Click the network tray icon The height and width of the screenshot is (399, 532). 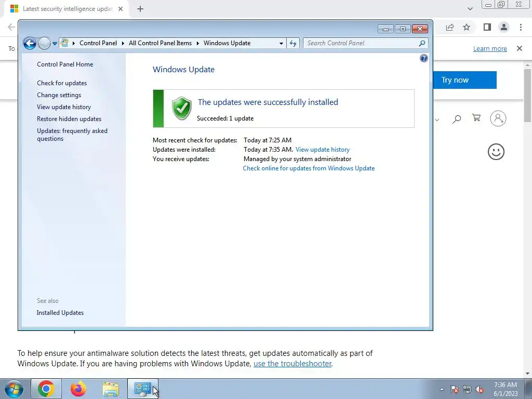[467, 389]
